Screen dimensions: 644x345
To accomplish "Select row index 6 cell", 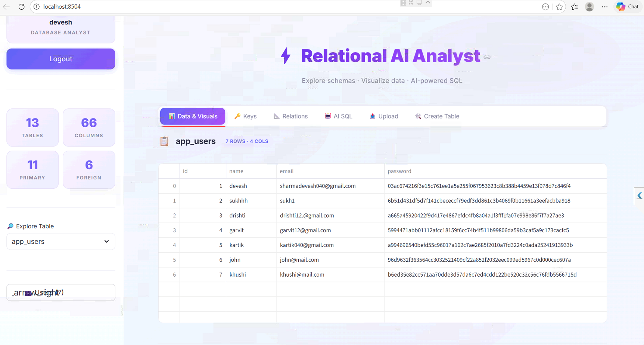I will coord(169,274).
